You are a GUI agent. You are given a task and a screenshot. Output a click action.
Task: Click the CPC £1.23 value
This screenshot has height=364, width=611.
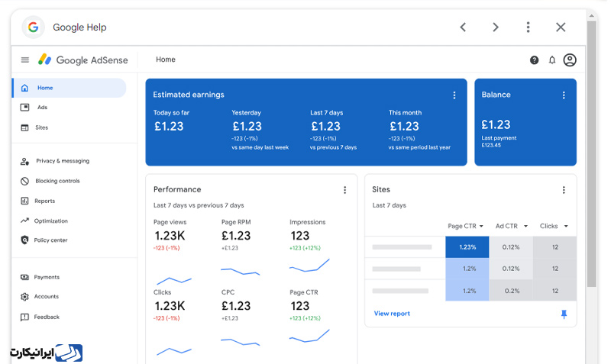pyautogui.click(x=236, y=306)
